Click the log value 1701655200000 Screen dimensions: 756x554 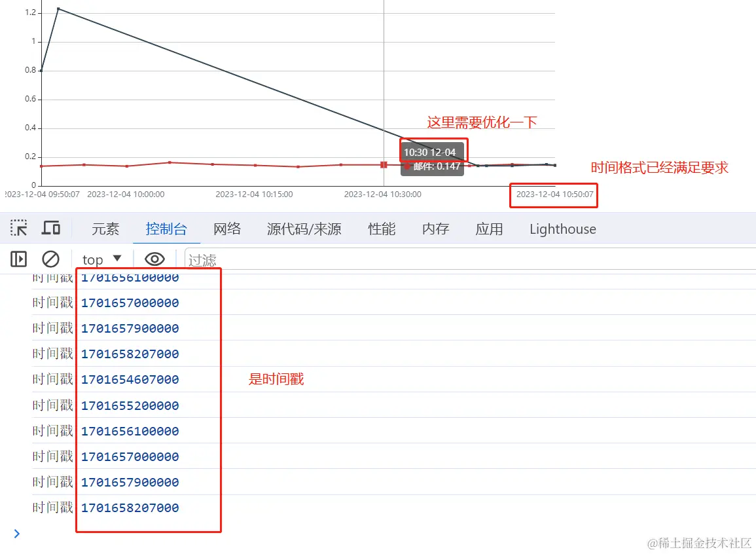click(x=130, y=405)
